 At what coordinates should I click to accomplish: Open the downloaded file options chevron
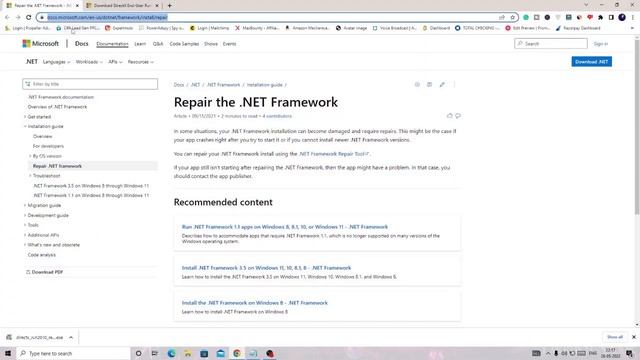(71, 337)
